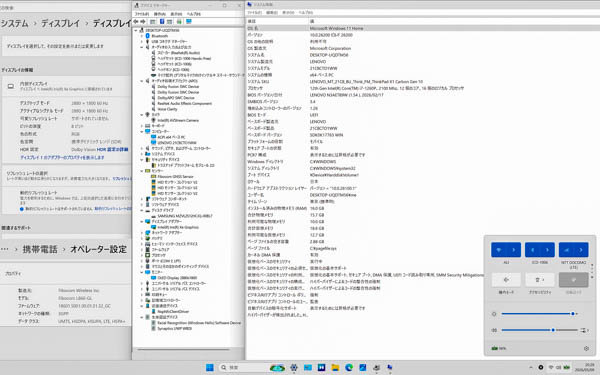Click the Intel(R) Iris(R) Xe Graphics adapter icon
This screenshot has width=600, height=375.
point(154,227)
